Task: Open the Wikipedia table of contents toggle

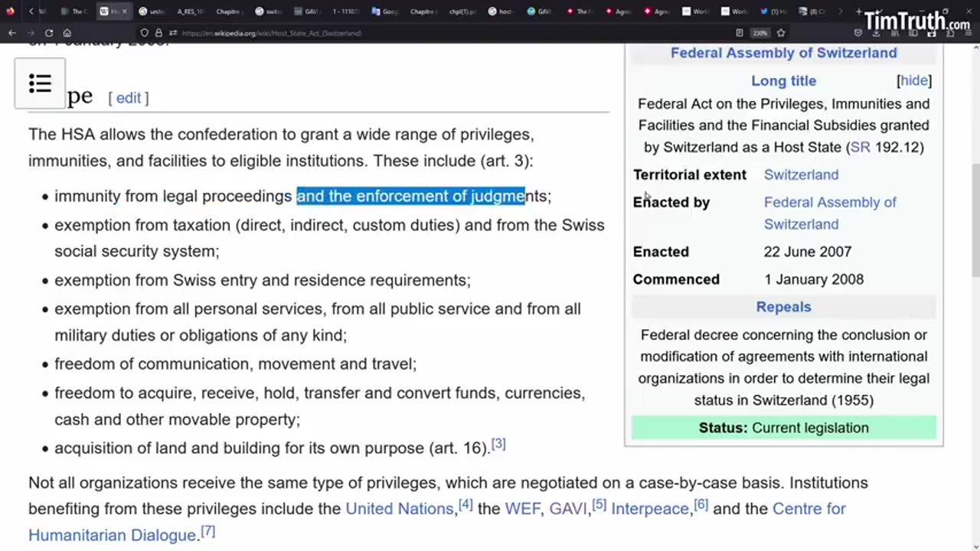Action: tap(40, 83)
